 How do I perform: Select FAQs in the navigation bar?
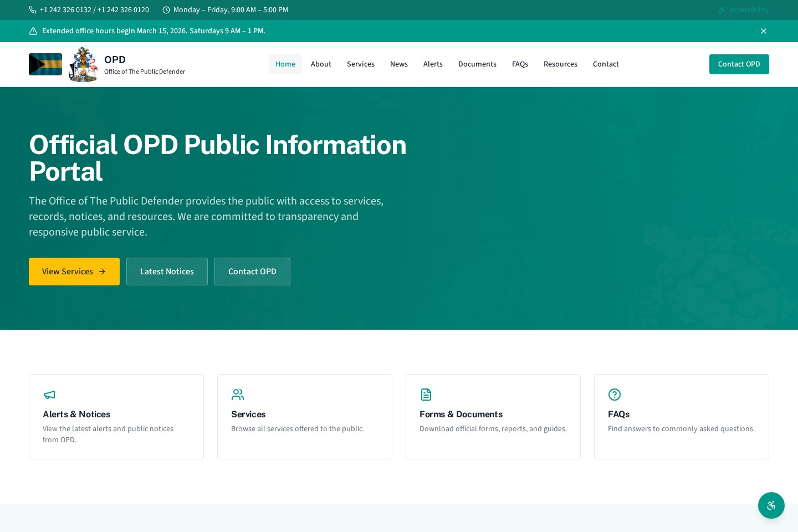tap(520, 64)
